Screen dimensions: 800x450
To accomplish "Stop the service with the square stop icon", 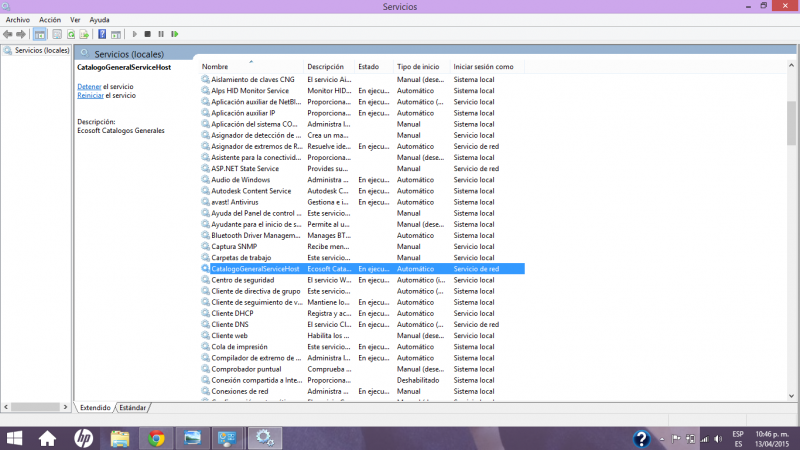I will coord(148,34).
